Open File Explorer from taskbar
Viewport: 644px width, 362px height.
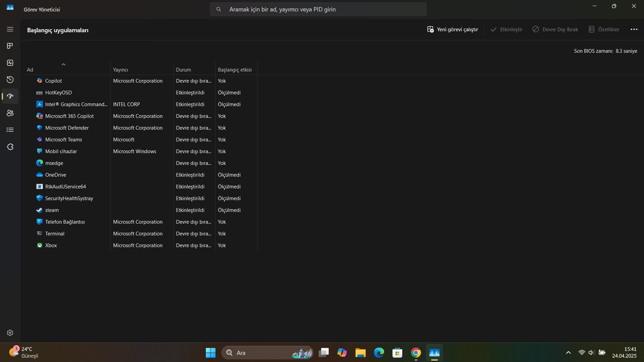pos(361,353)
